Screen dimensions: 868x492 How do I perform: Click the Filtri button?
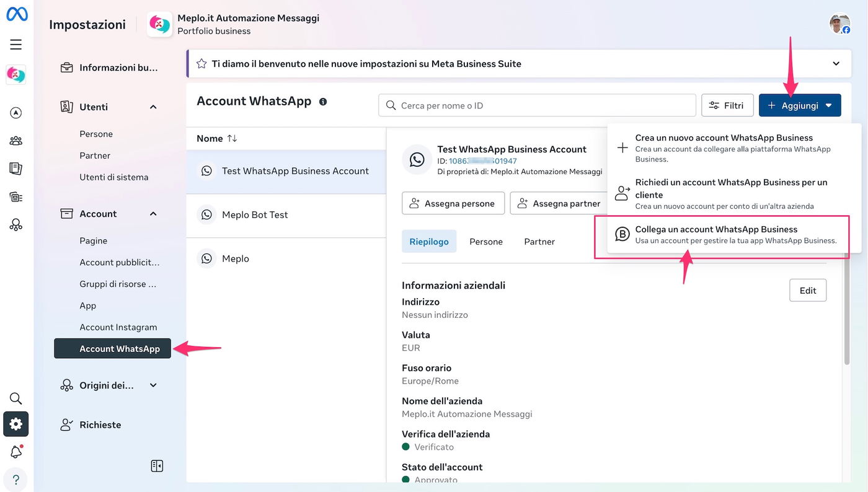pos(727,105)
